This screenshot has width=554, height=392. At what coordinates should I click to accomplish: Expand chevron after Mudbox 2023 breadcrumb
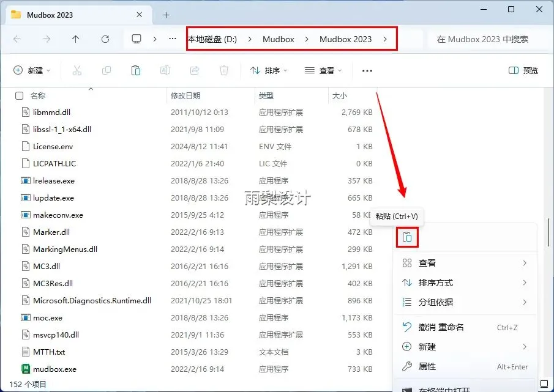coord(385,39)
